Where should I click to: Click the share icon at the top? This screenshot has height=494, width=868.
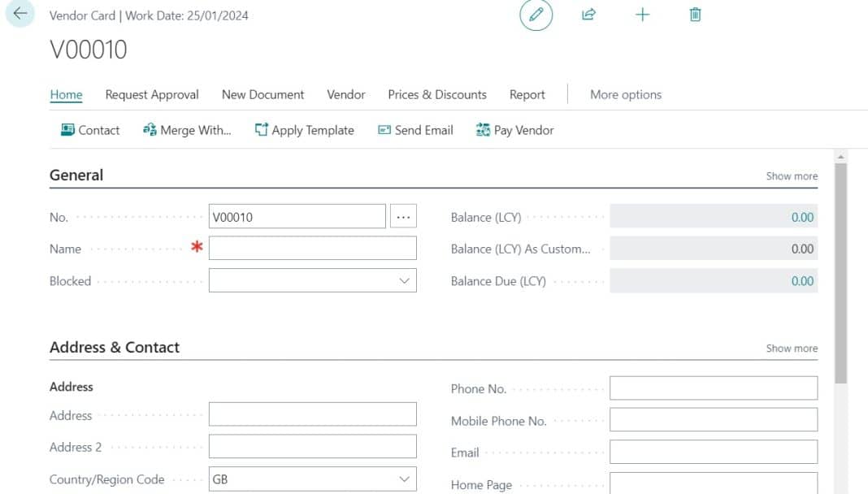pos(588,14)
